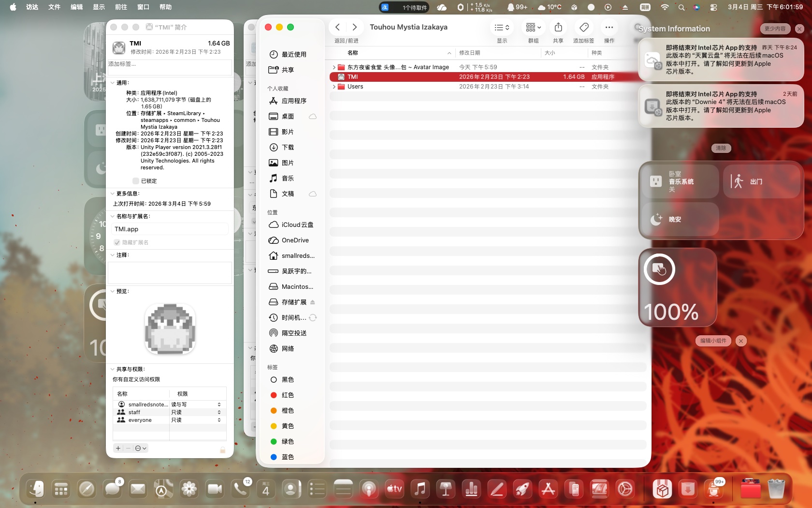
Task: Open the 前往 menu in menu bar
Action: (121, 7)
